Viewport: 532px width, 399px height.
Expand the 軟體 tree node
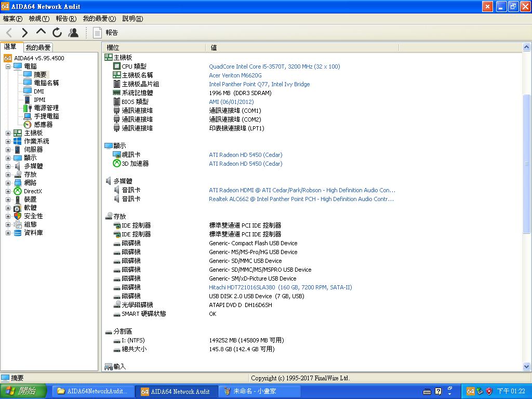point(8,208)
